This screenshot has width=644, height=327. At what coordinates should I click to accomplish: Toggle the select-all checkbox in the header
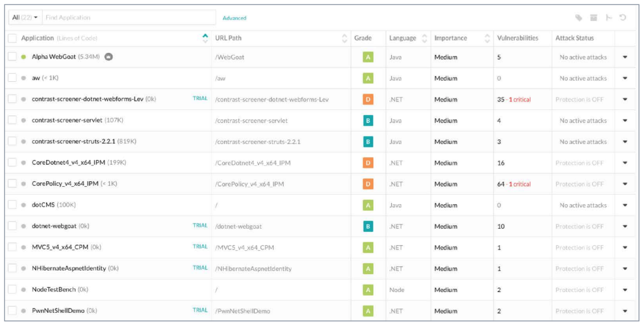coord(12,38)
